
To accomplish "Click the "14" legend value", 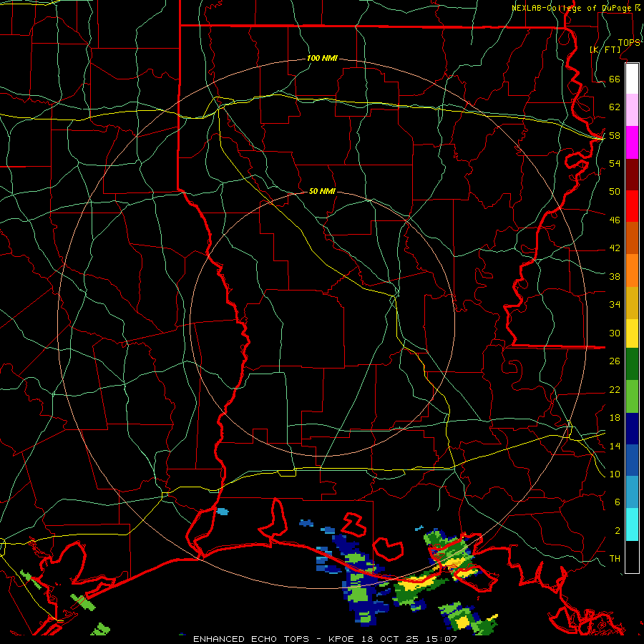I will (615, 446).
